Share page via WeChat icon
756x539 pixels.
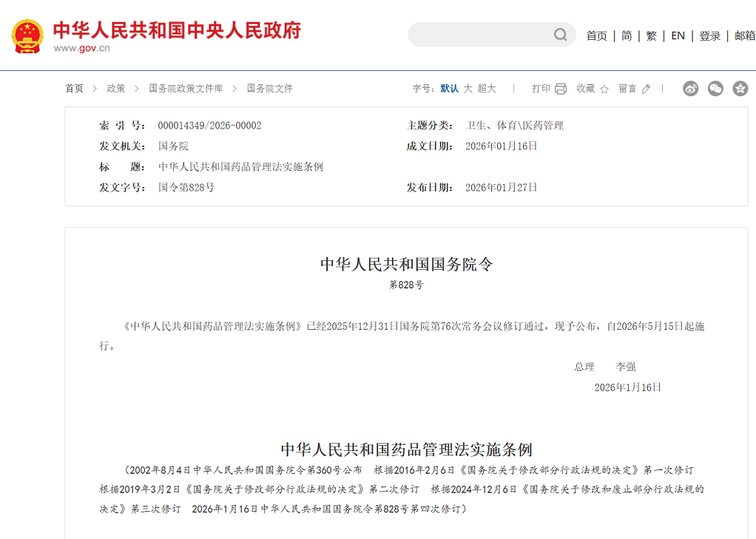point(715,89)
